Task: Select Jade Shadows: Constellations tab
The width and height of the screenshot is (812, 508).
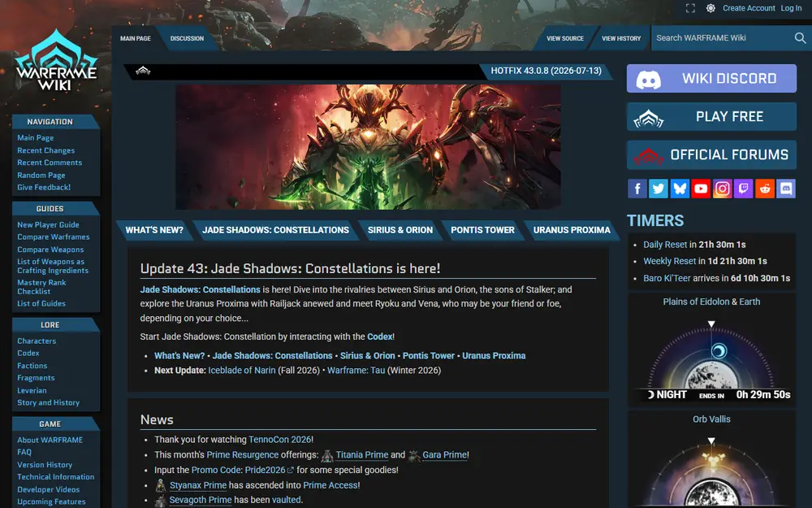Action: pyautogui.click(x=275, y=230)
